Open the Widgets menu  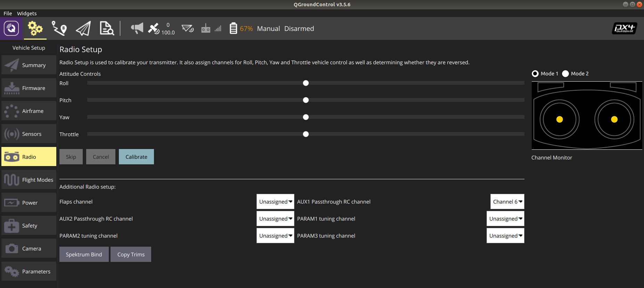[x=27, y=14]
